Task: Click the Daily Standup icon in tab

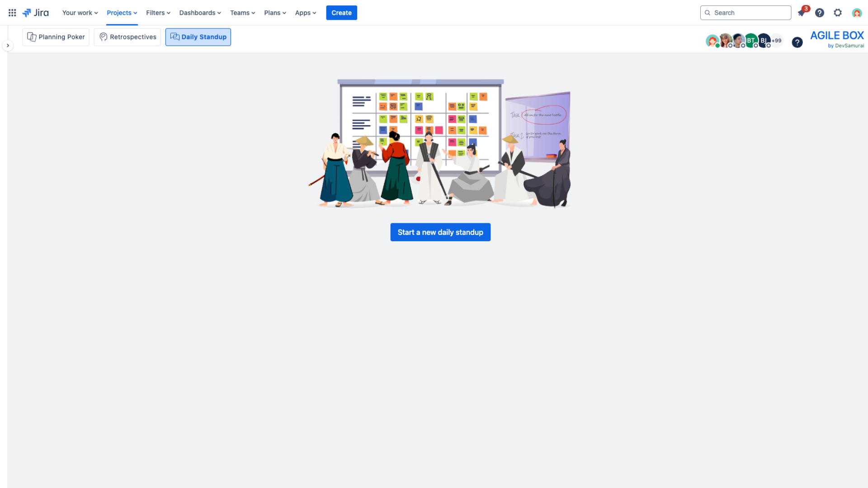Action: (x=175, y=37)
